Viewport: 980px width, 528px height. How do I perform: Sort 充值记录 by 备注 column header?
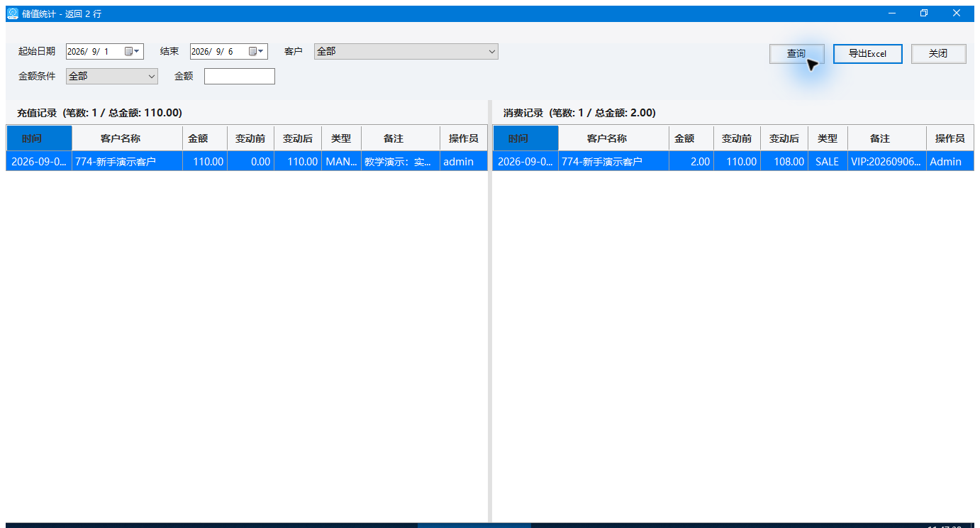(x=401, y=138)
